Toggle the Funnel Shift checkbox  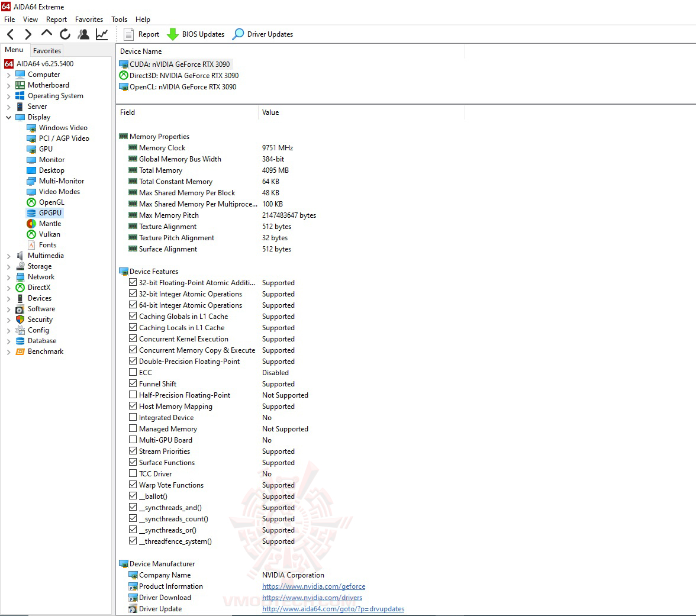pos(133,383)
